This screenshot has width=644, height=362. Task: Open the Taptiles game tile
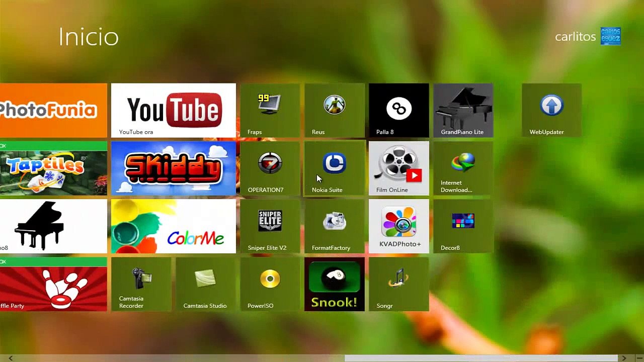pyautogui.click(x=53, y=168)
